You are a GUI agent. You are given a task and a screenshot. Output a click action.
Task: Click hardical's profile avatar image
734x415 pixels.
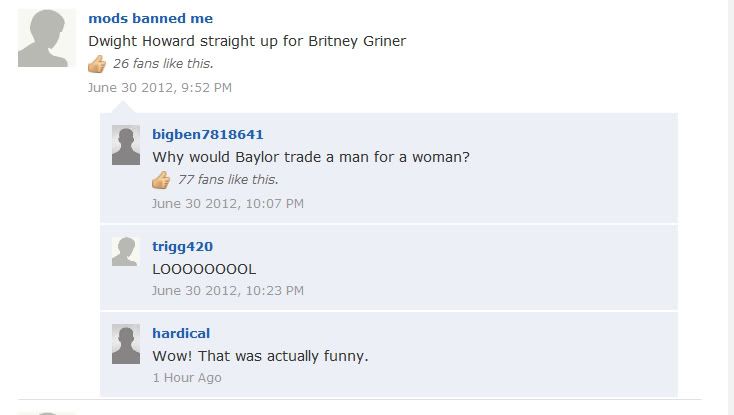[x=125, y=344]
